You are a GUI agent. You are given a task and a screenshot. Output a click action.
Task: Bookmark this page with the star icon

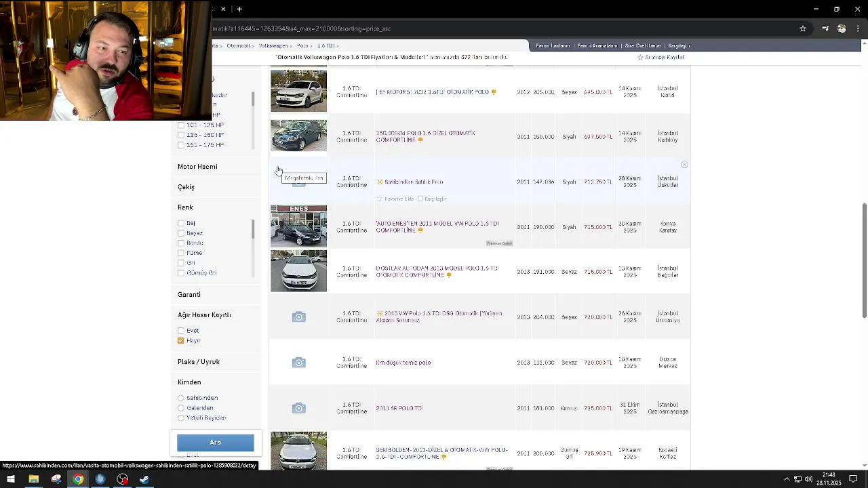click(803, 28)
